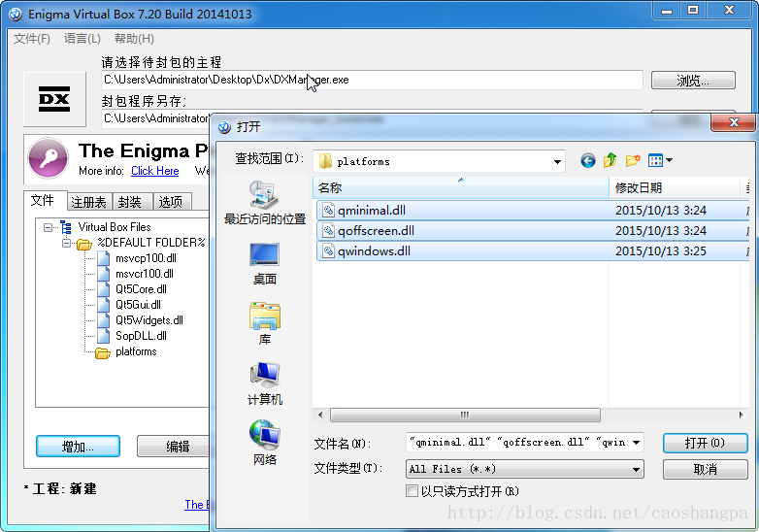Viewport: 759px width, 532px height.
Task: Click Enigma Virtual Box title bar icon
Action: [x=16, y=14]
